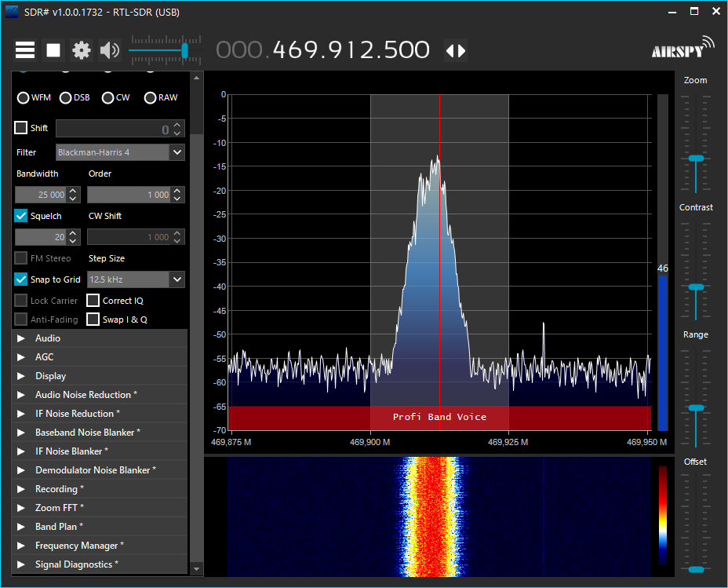
Task: Expand the Signal Diagnostics panel
Action: (x=100, y=564)
